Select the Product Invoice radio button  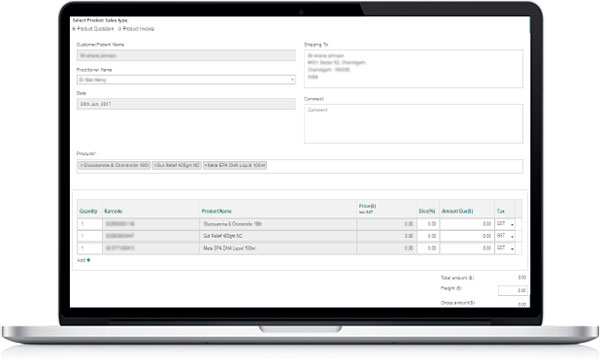tap(119, 29)
